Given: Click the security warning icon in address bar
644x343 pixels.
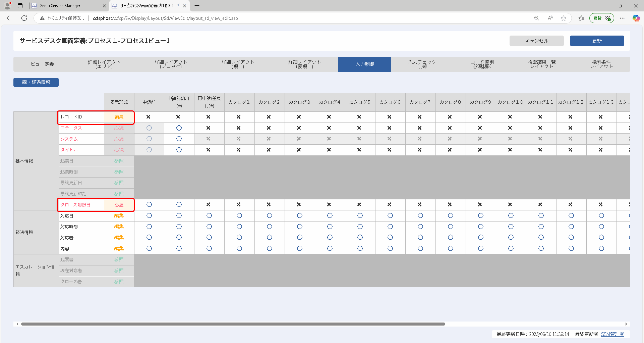Looking at the screenshot, I should pyautogui.click(x=42, y=18).
